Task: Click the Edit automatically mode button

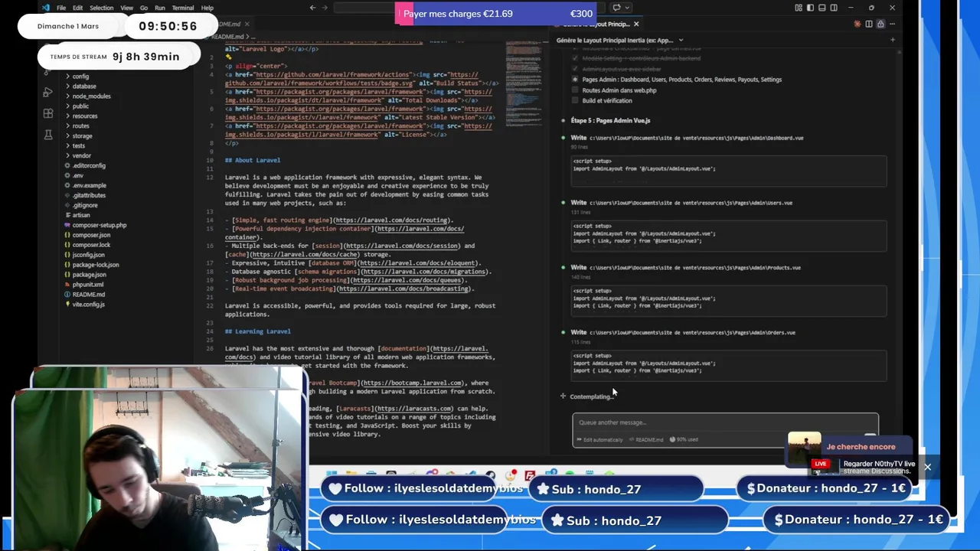Action: (x=599, y=439)
